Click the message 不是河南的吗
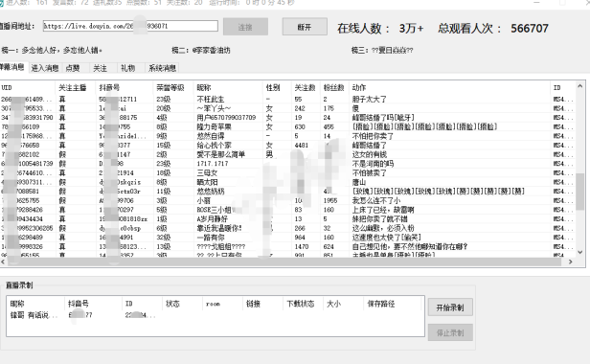Screen dimensions: 590x364 (x=373, y=164)
